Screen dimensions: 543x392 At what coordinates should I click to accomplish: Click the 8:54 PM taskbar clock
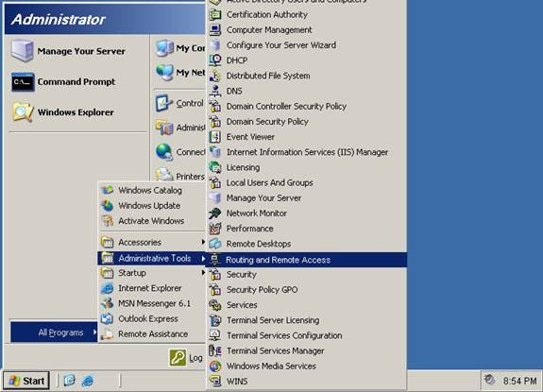click(519, 381)
